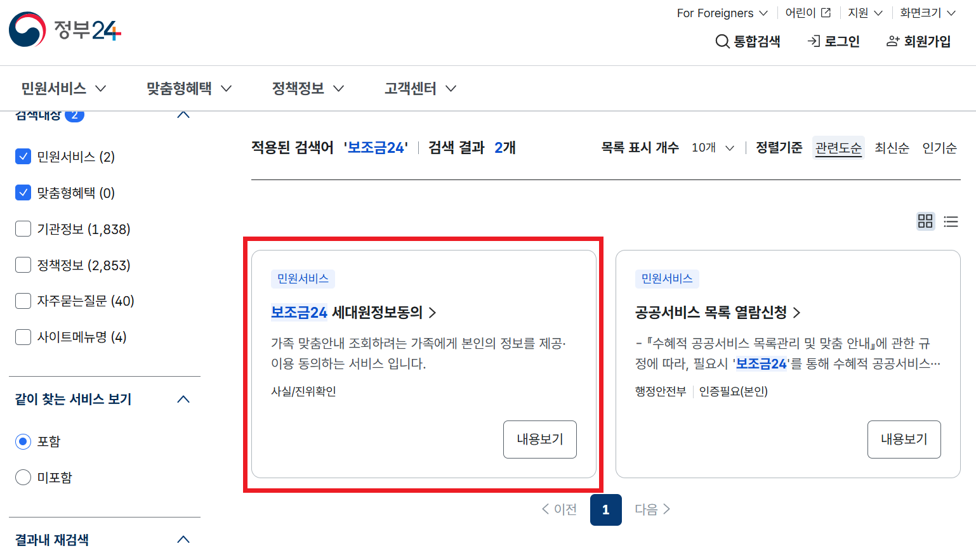
Task: Sort results by 최신순
Action: tap(892, 148)
